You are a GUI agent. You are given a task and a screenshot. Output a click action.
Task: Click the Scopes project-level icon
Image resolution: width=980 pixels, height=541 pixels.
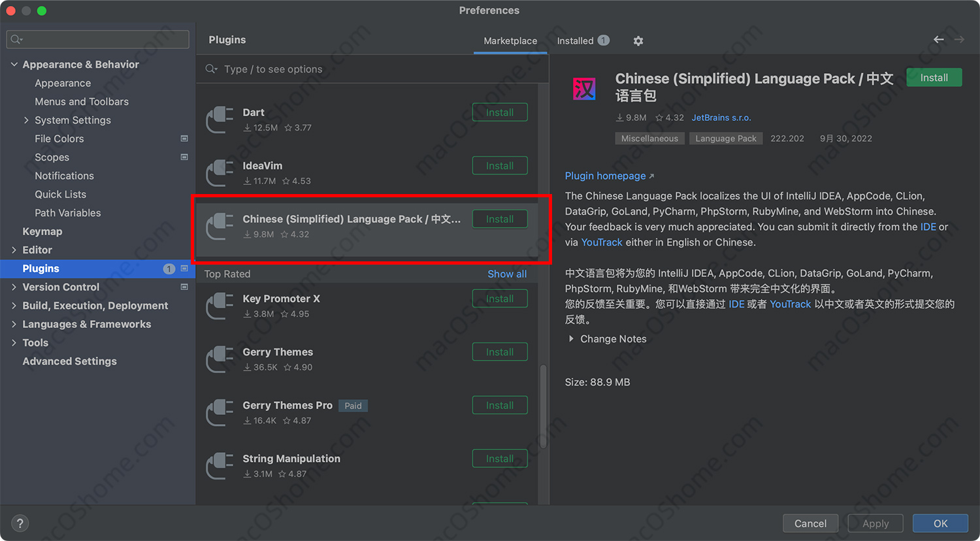[x=184, y=157]
